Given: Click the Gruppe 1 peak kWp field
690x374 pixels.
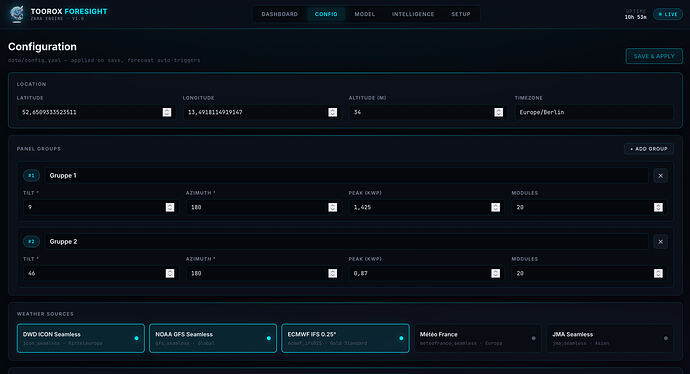Looking at the screenshot, I should (426, 207).
